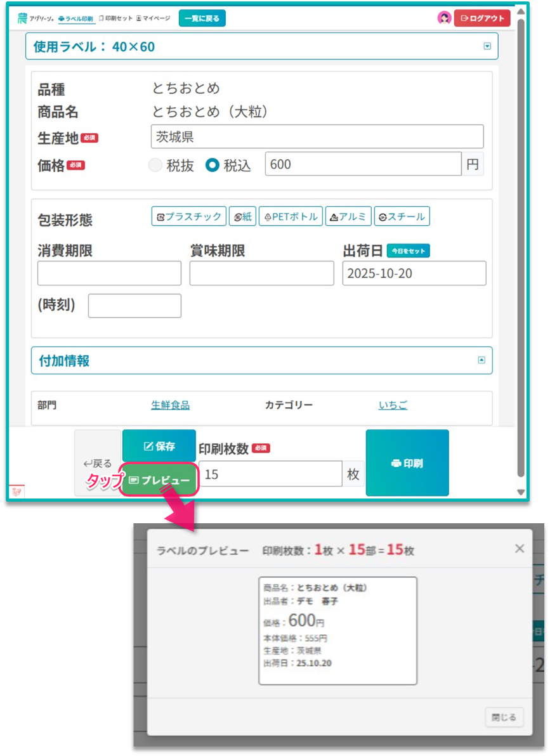The height and width of the screenshot is (756, 550).
Task: Select the アルミ packaging type
Action: coord(348,217)
